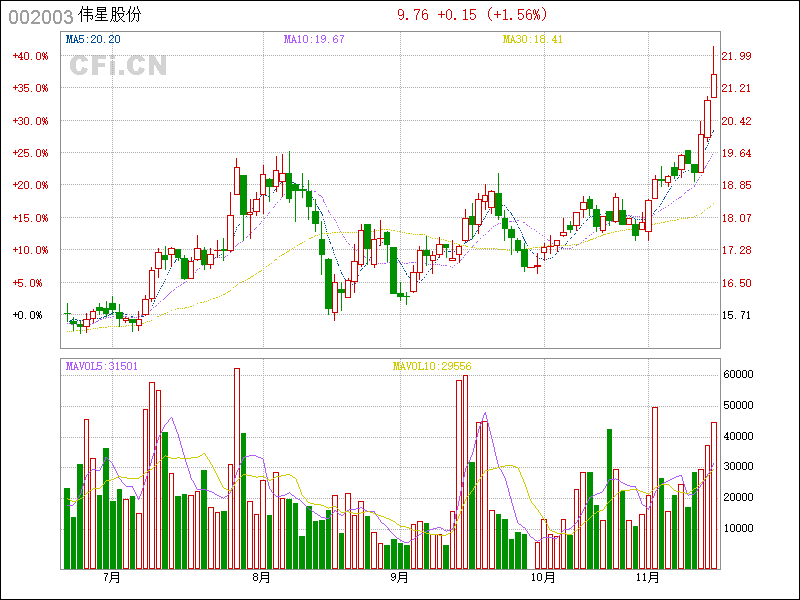This screenshot has height=600, width=800.
Task: Click the +0.0% baseline axis label
Action: [x=30, y=315]
